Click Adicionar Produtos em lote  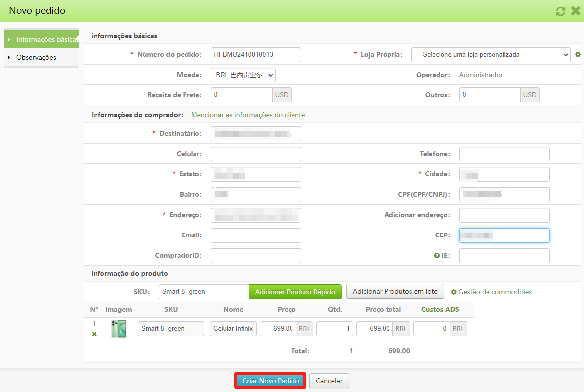click(395, 291)
